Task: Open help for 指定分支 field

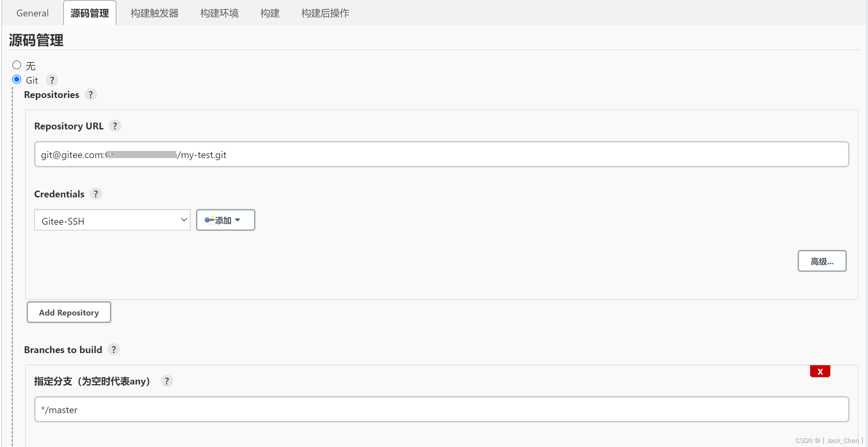Action: pos(167,381)
